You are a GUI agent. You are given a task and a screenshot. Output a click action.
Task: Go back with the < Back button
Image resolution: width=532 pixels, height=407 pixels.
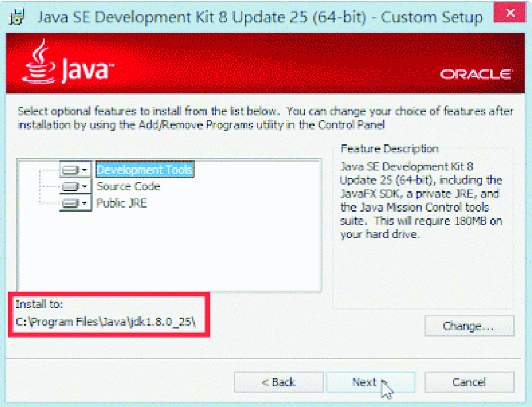[x=278, y=382]
